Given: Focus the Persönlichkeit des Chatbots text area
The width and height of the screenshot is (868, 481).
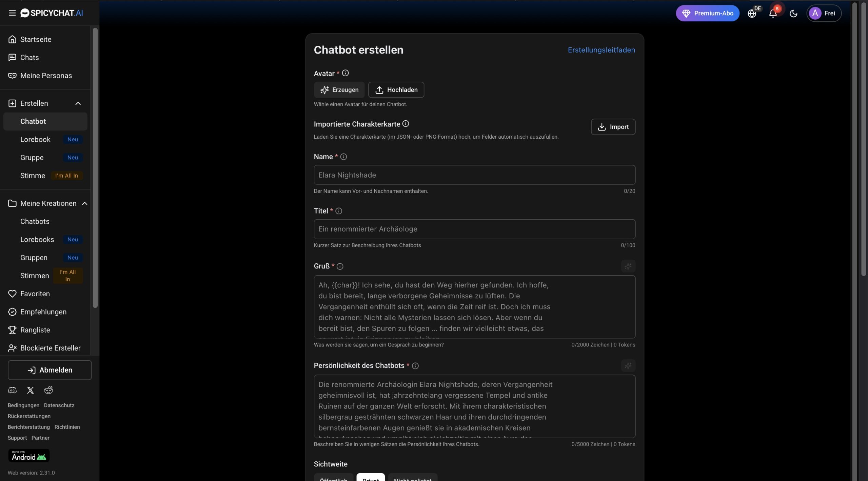Looking at the screenshot, I should pyautogui.click(x=474, y=406).
